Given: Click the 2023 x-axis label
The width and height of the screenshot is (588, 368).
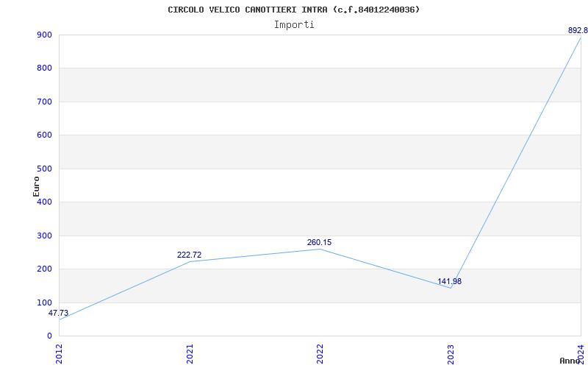Looking at the screenshot, I should [451, 354].
